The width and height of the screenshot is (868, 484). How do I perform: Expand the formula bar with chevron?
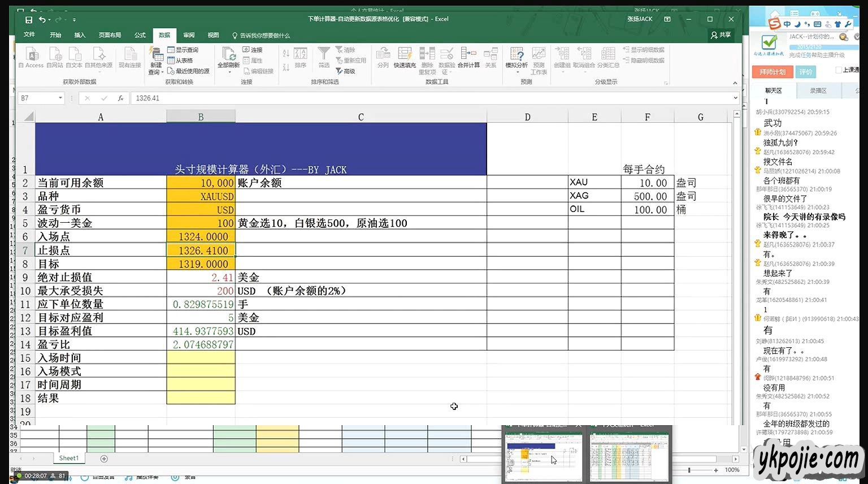click(x=735, y=98)
